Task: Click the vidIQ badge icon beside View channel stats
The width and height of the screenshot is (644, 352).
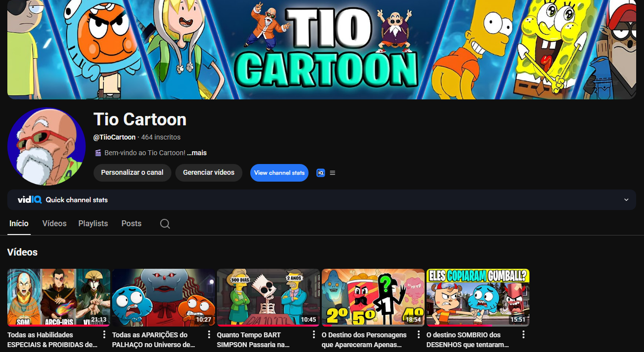Action: pos(321,173)
